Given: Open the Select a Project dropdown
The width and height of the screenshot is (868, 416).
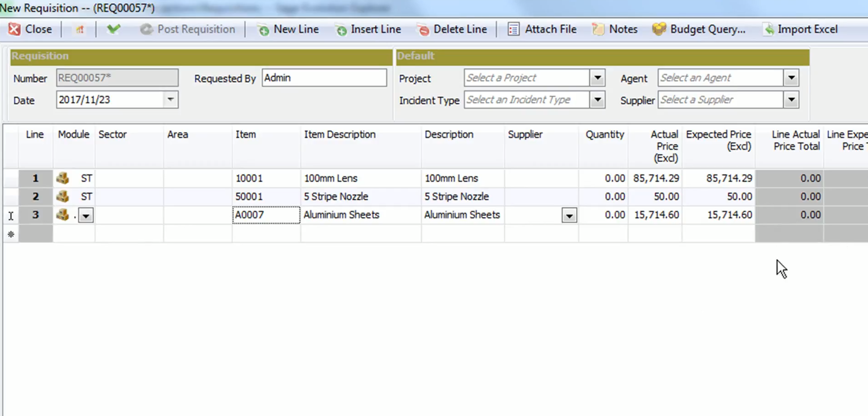Looking at the screenshot, I should point(596,78).
